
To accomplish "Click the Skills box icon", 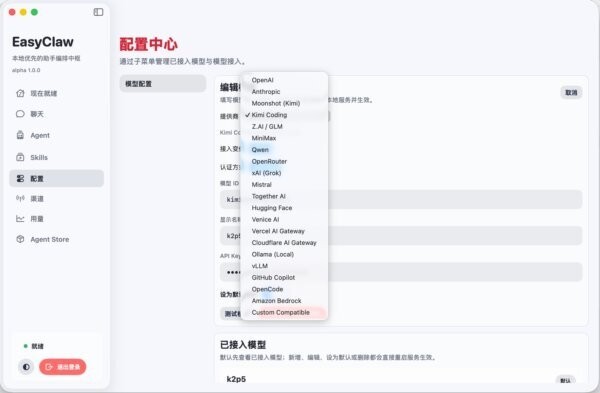I will (20, 157).
